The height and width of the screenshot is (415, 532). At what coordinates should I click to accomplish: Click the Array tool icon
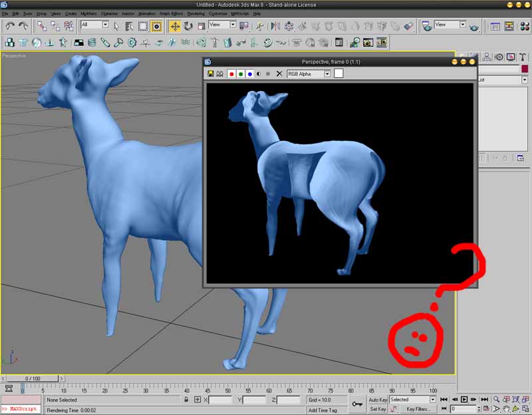point(289,26)
